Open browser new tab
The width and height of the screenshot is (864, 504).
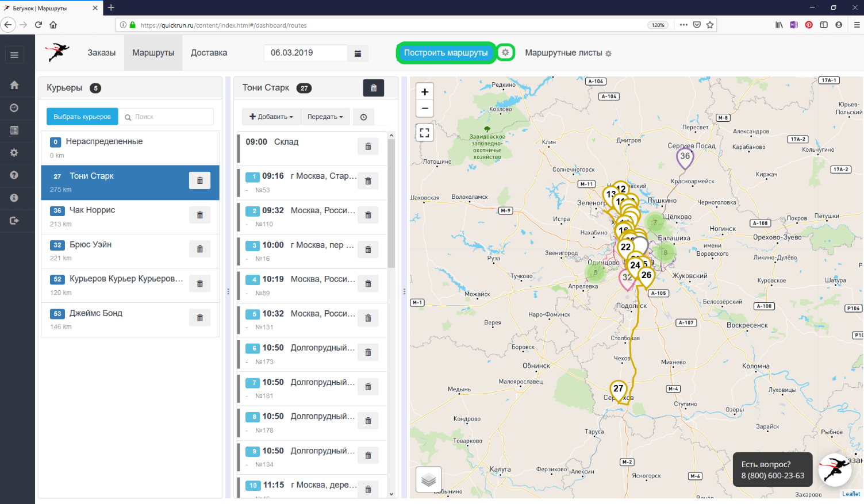[111, 7]
